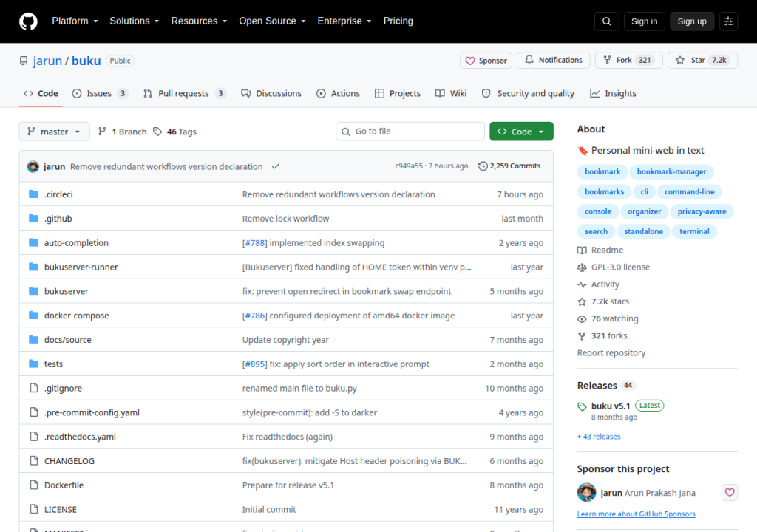Image resolution: width=757 pixels, height=532 pixels.
Task: Click the CHANGELOG file icon
Action: tap(34, 460)
